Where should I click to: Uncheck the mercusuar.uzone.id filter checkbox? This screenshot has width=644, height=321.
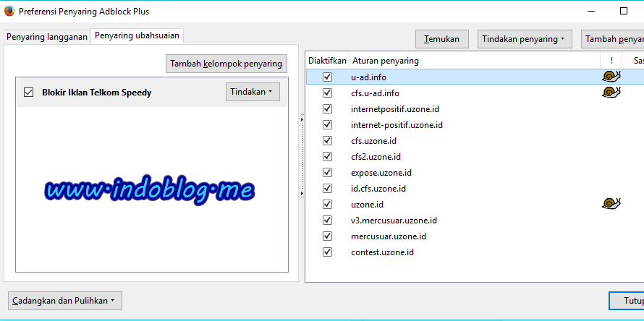[327, 236]
